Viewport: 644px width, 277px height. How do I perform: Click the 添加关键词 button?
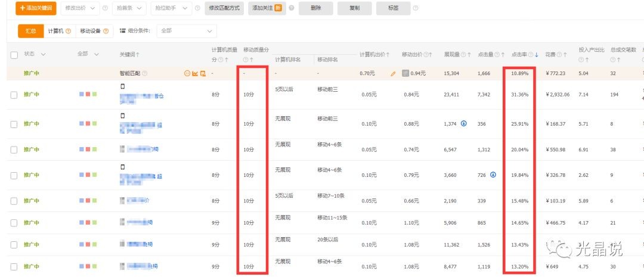(35, 8)
